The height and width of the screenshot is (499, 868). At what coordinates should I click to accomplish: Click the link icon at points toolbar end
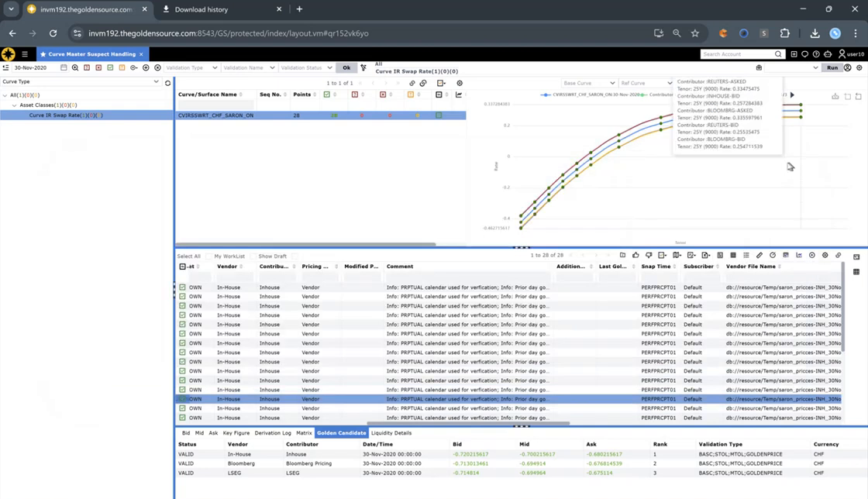point(839,255)
